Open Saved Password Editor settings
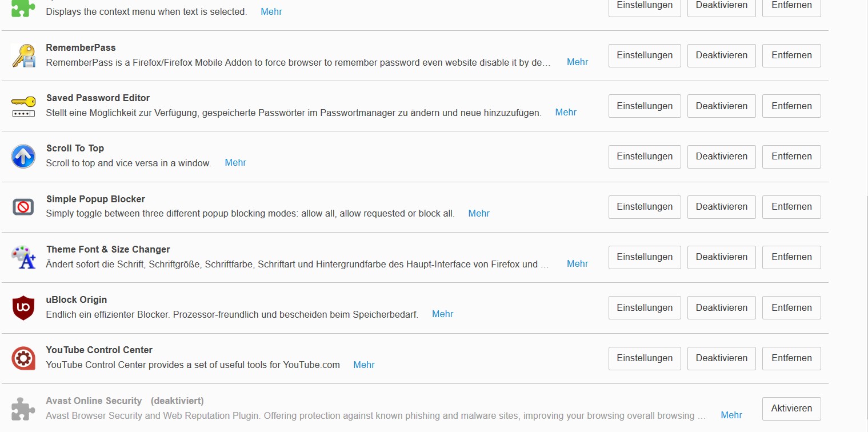 (x=645, y=106)
